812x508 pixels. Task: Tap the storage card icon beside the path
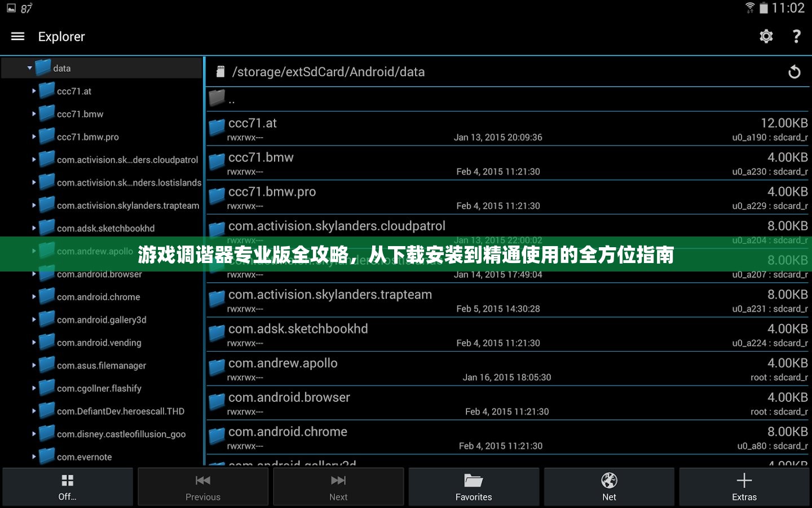coord(219,71)
